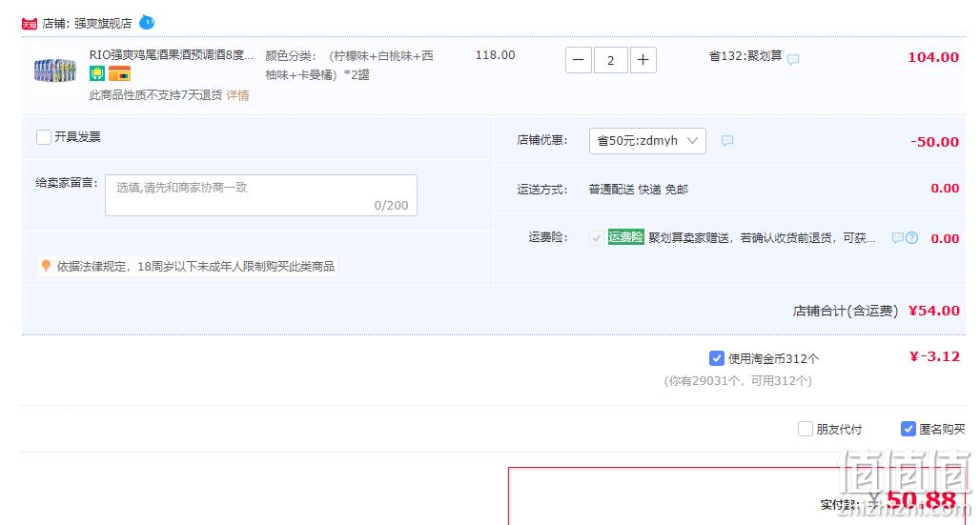
Task: Click the unit price 118.00
Action: [495, 55]
